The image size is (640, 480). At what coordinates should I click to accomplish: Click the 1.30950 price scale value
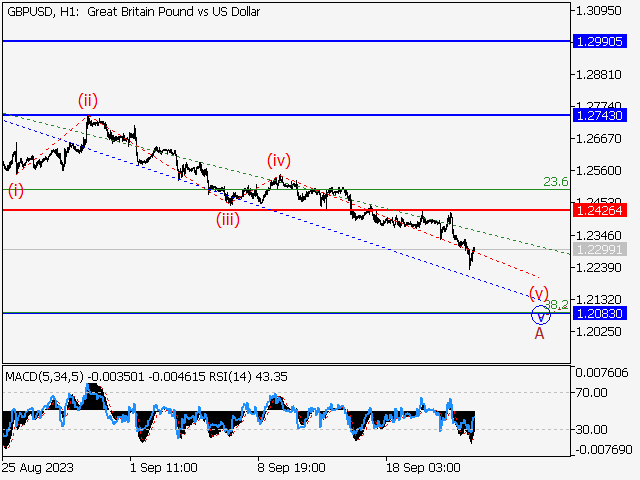tap(598, 11)
